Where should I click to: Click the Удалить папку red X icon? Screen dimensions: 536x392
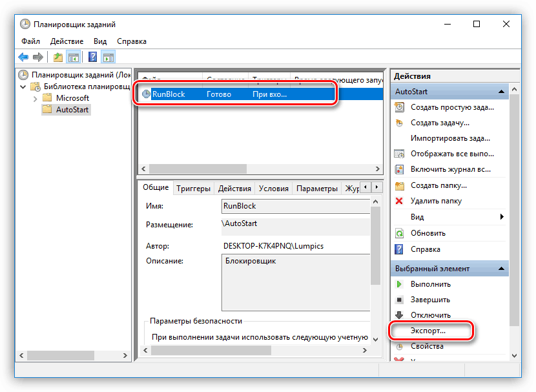point(398,201)
